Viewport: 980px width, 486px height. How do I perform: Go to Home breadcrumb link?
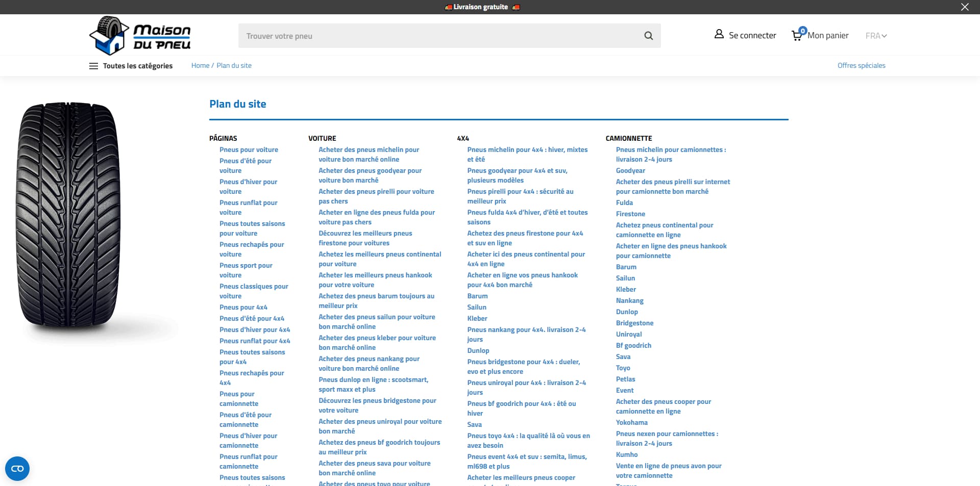click(x=200, y=65)
